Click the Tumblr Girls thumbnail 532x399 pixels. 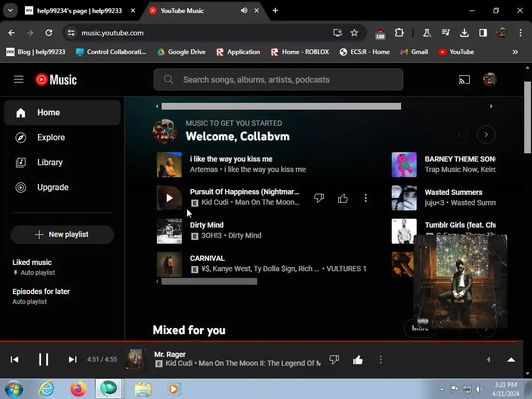(x=402, y=231)
